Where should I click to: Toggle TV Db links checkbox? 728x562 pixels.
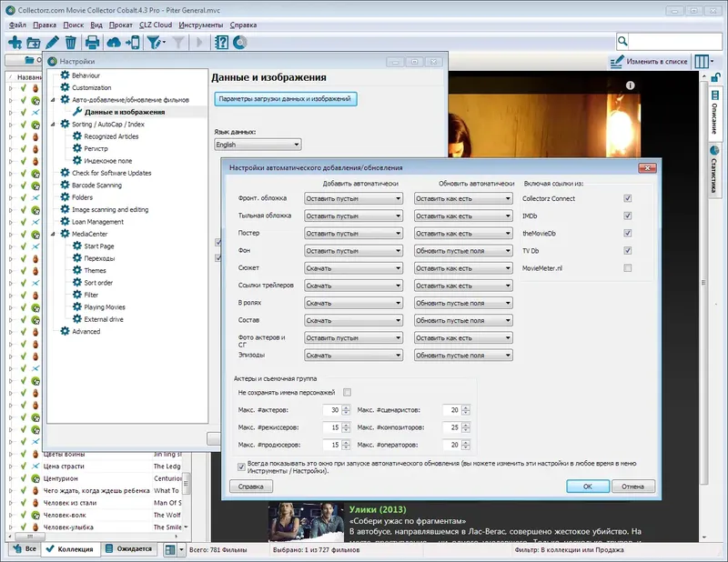(x=628, y=251)
